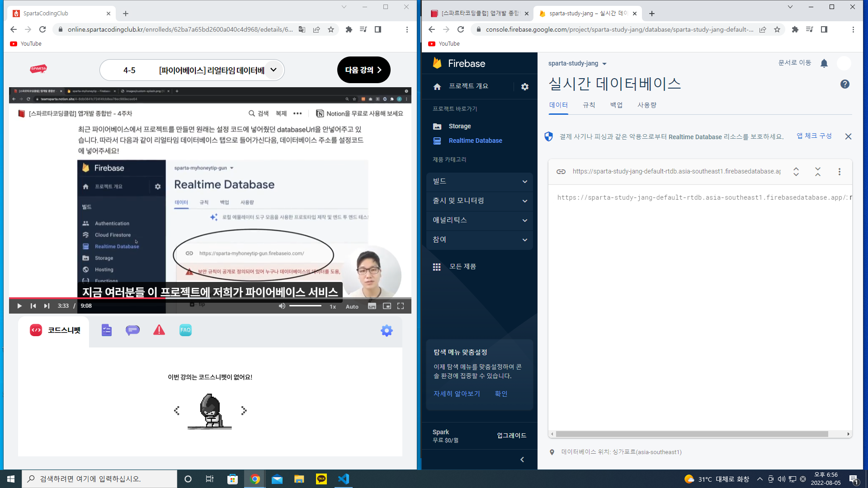Expand all database nodes

796,172
